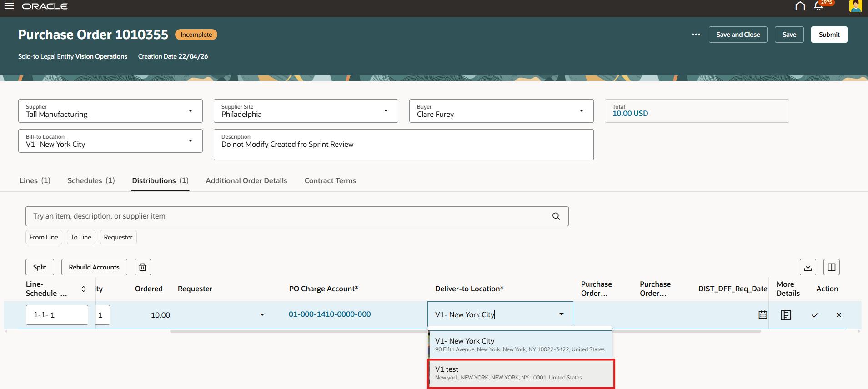Viewport: 868px width, 389px height.
Task: Click the Requester column header
Action: tap(195, 289)
